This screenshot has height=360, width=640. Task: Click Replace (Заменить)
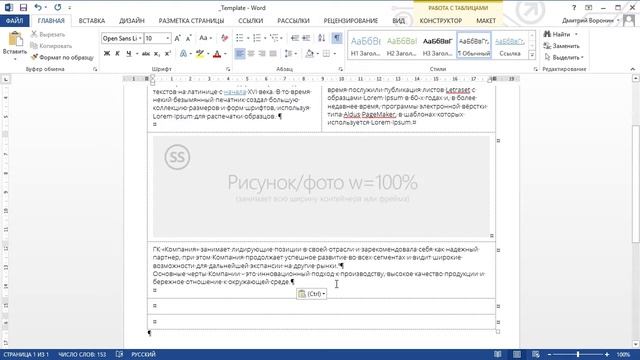(x=562, y=46)
